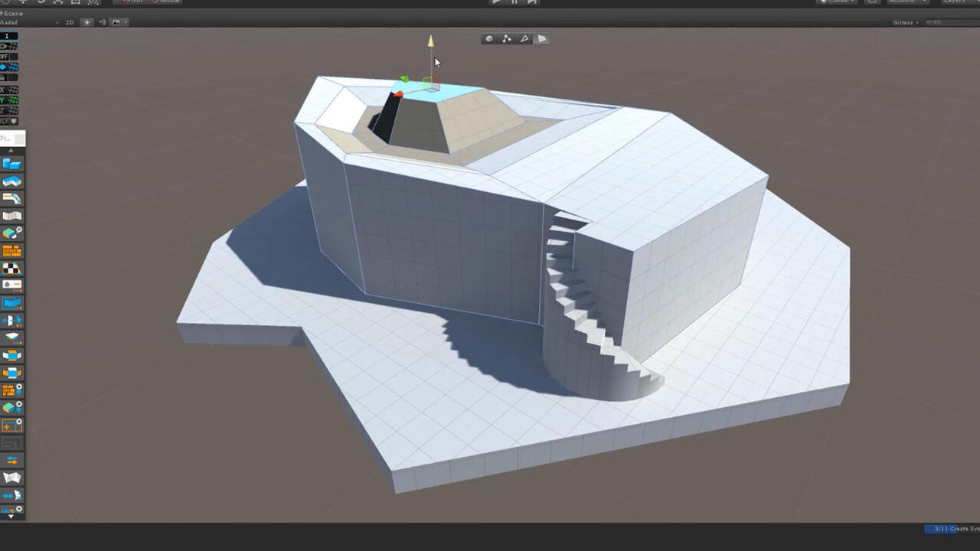Click the orange-blue opposing arrows flip icon
Viewport: 980px width, 551px height.
pyautogui.click(x=12, y=460)
